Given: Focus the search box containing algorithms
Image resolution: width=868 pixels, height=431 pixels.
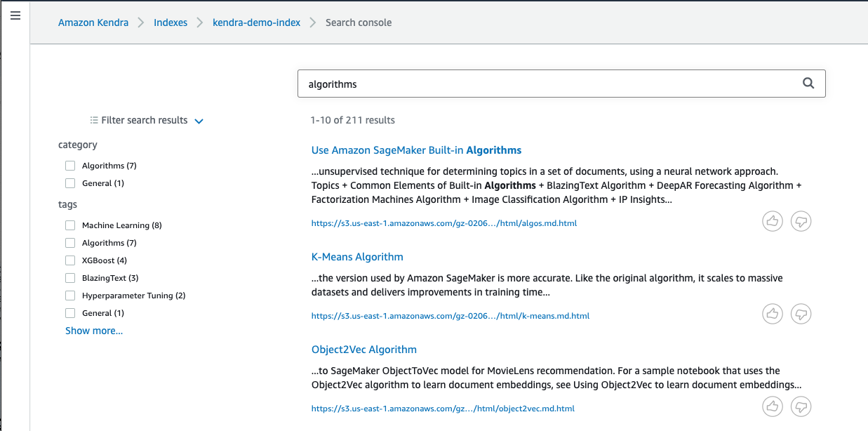Looking at the screenshot, I should click(561, 84).
